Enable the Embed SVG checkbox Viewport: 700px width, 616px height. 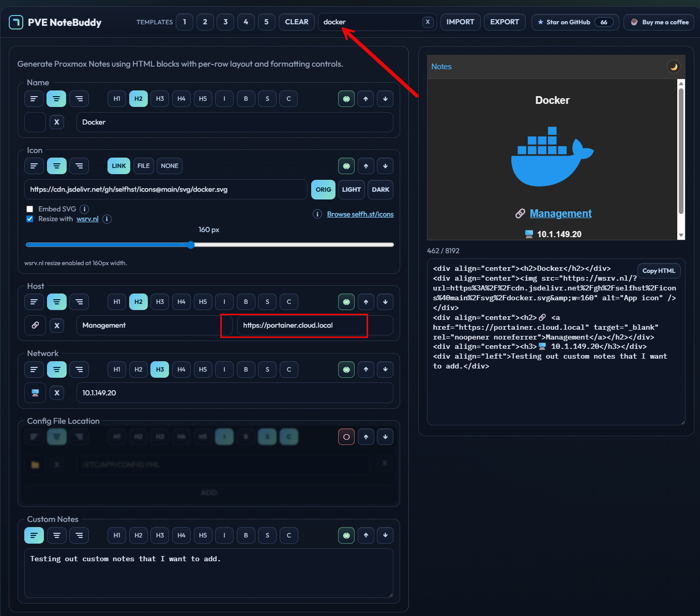pyautogui.click(x=29, y=209)
